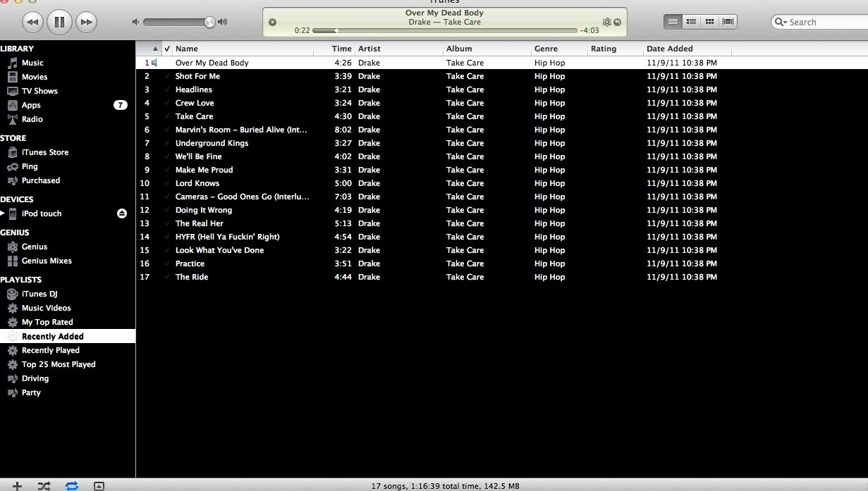Open the Movies library

click(35, 77)
